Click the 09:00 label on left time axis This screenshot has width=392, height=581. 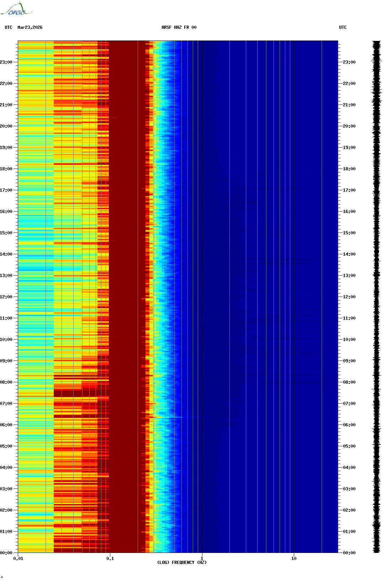[x=6, y=361]
